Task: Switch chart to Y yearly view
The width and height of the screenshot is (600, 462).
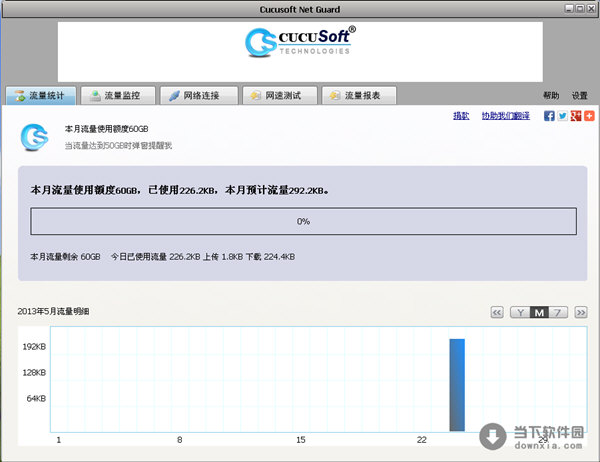Action: [520, 313]
